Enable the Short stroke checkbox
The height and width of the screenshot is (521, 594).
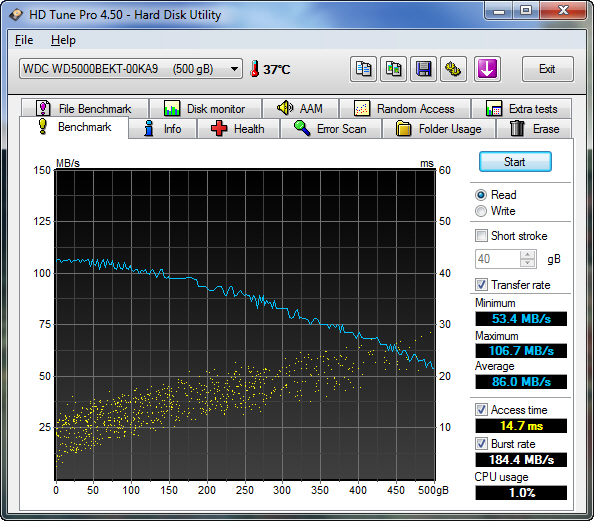click(481, 236)
